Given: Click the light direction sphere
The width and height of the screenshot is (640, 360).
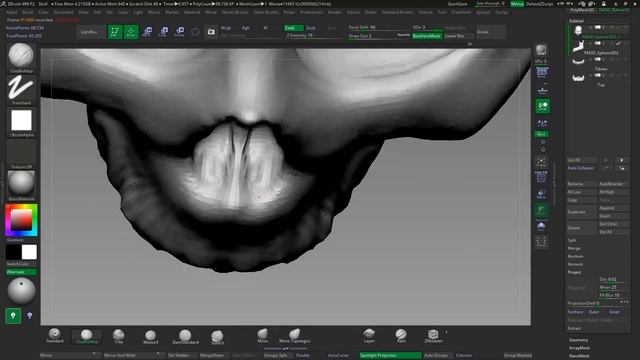Looking at the screenshot, I should (x=21, y=291).
